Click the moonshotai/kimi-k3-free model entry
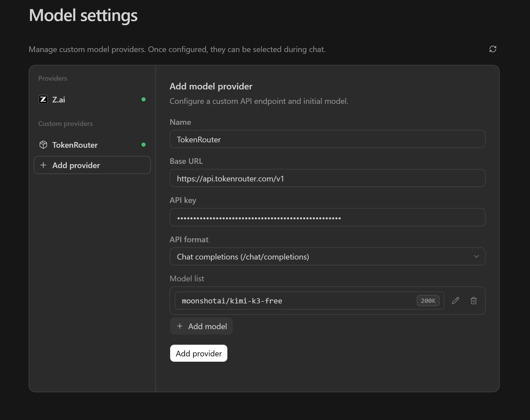Image resolution: width=530 pixels, height=420 pixels. click(309, 301)
